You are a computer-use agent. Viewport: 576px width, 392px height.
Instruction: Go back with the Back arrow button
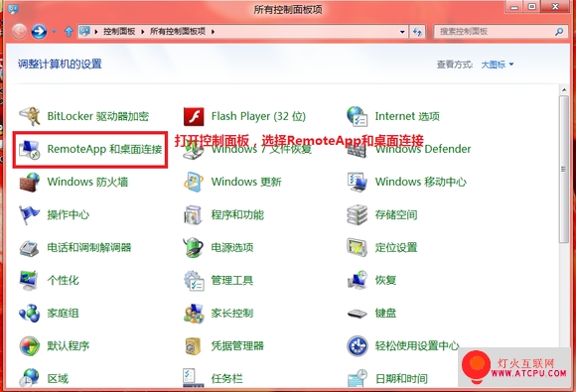point(19,31)
